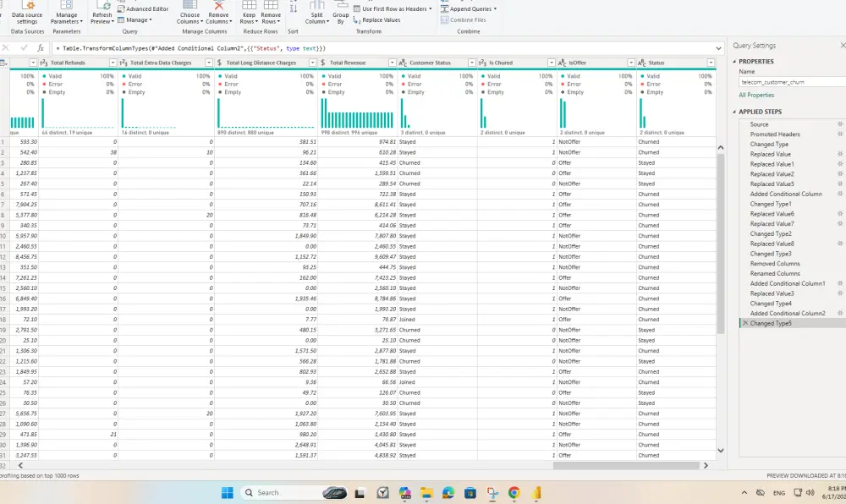Click the Total Revenue currency type icon
846x504 pixels.
point(323,63)
